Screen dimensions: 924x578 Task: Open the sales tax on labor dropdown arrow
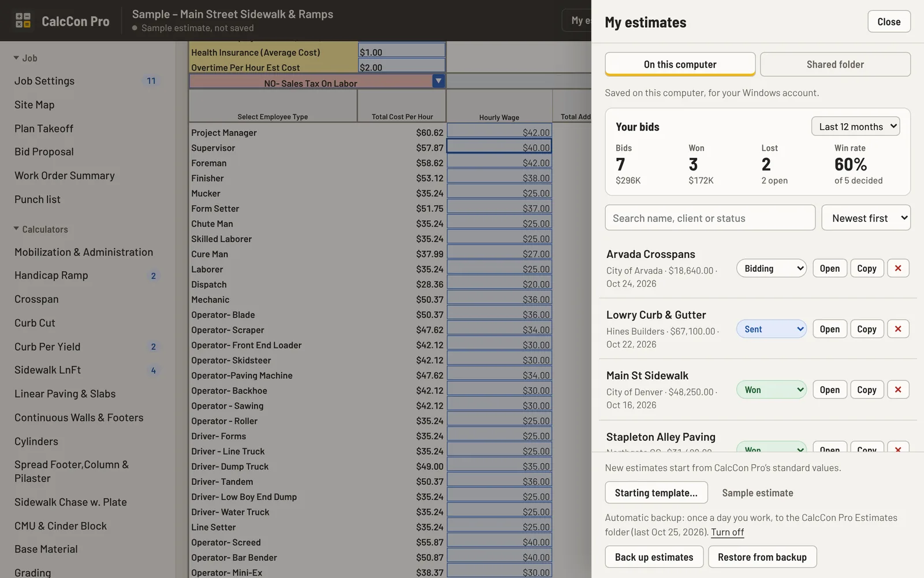click(438, 81)
